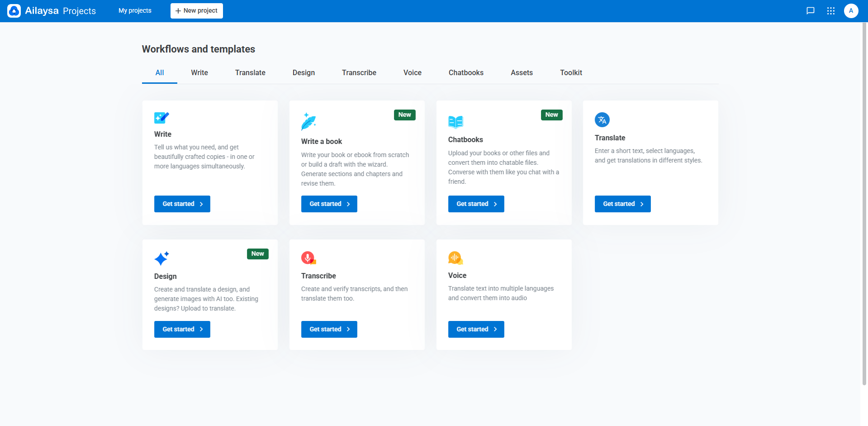Open the apps grid menu top right
The width and height of the screenshot is (868, 426).
tap(830, 10)
